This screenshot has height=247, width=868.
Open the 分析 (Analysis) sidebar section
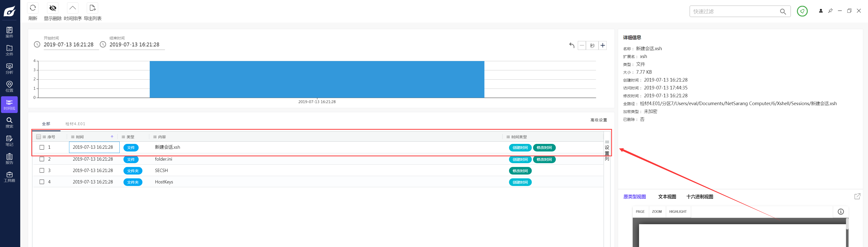point(9,68)
